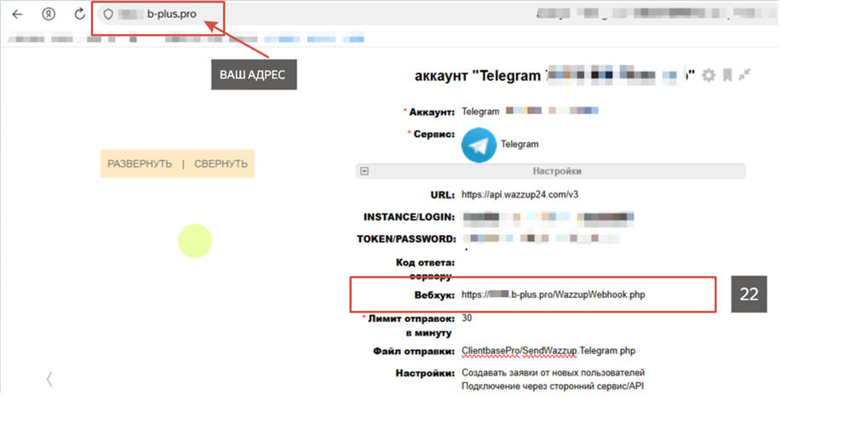Click СВЕРНУТЬ to collapse all
This screenshot has height=425, width=868.
click(221, 164)
